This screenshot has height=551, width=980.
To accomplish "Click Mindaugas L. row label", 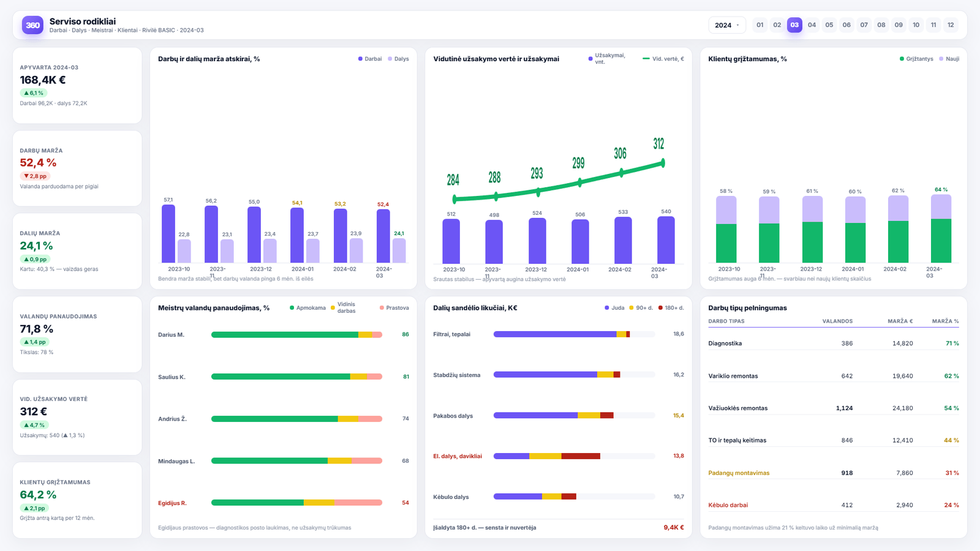I will (176, 461).
